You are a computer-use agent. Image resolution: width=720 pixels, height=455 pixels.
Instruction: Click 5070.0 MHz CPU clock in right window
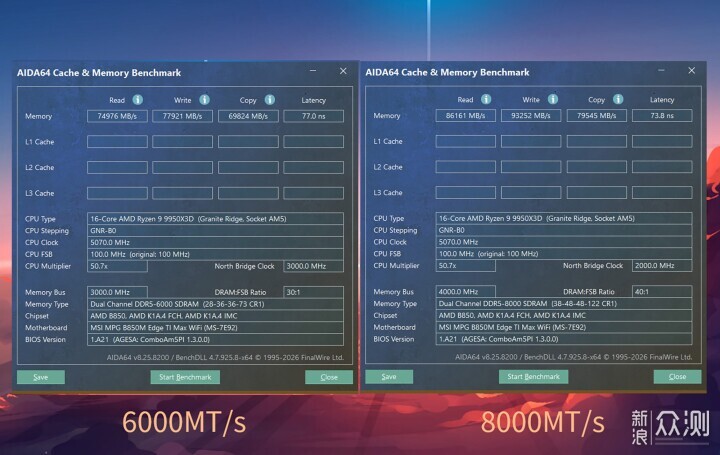coord(564,242)
